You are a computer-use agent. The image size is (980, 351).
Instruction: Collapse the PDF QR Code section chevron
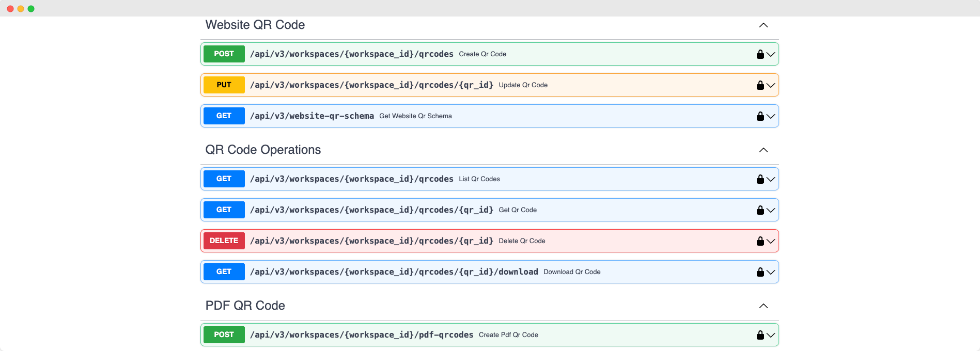(x=763, y=306)
